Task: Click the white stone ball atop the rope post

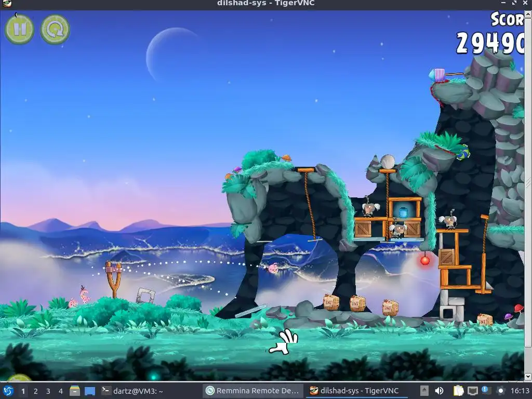Action: [x=387, y=162]
